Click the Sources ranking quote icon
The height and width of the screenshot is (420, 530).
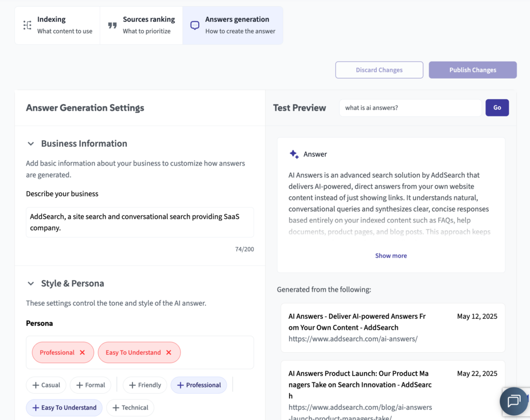tap(112, 25)
